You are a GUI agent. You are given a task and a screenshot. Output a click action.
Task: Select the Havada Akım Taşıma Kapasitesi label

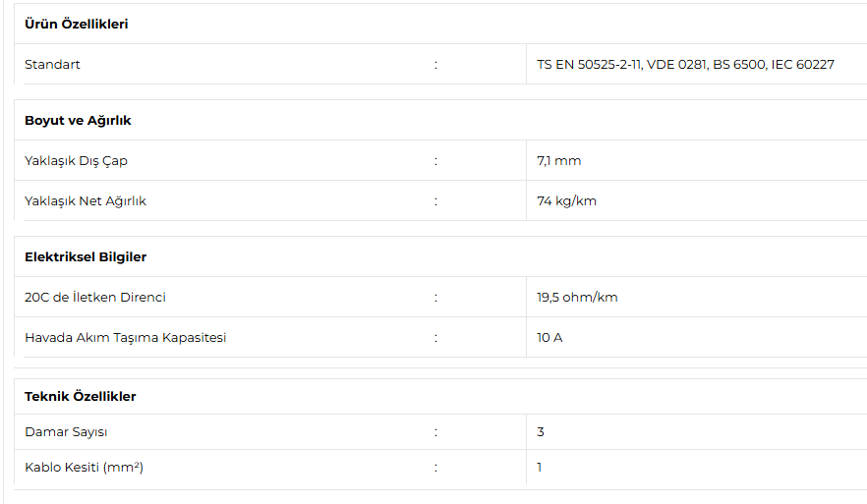tap(126, 338)
